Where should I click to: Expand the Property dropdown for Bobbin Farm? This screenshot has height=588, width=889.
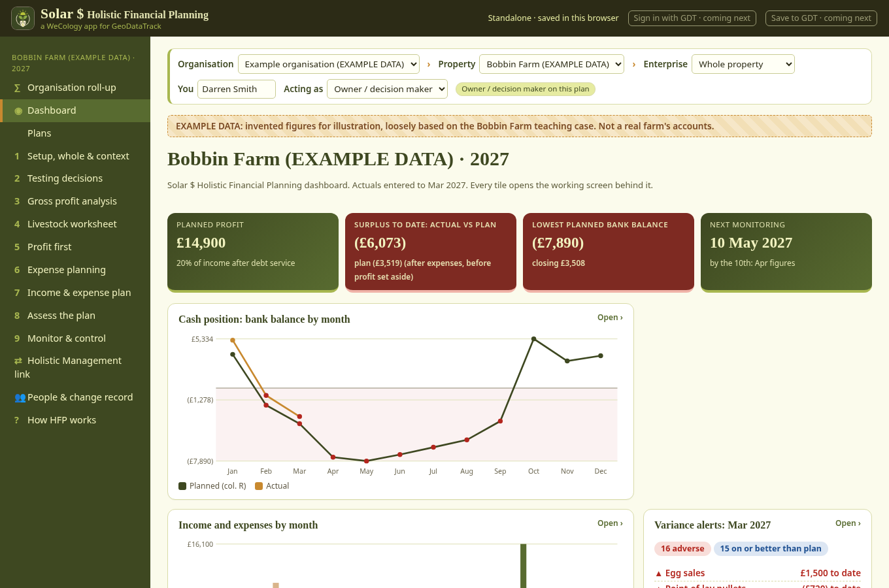click(552, 64)
